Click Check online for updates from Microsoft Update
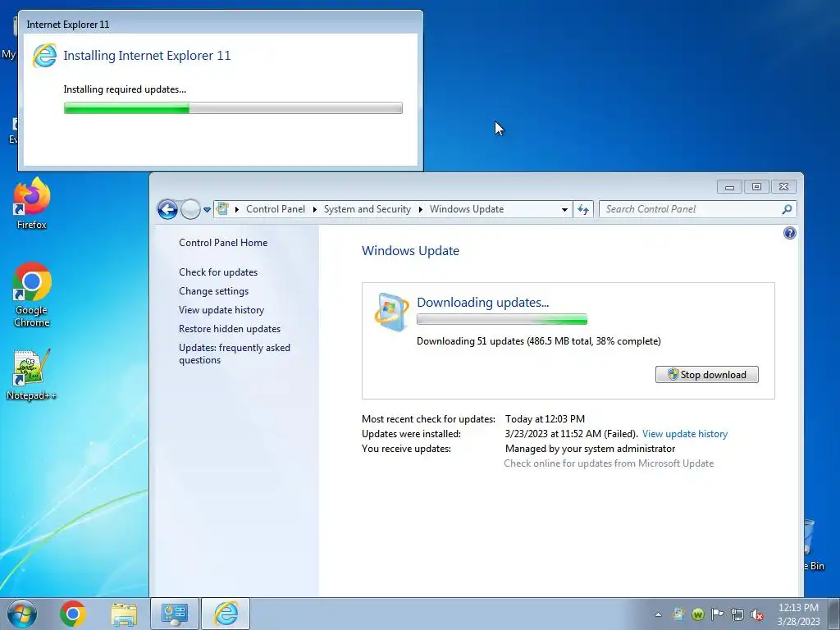Screen dimensions: 840x630 pos(609,463)
